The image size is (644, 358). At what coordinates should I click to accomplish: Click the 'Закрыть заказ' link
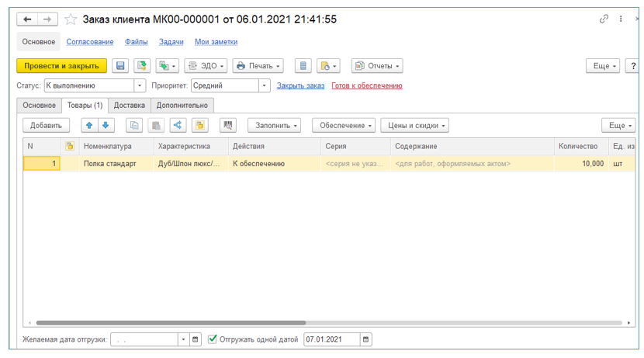300,85
